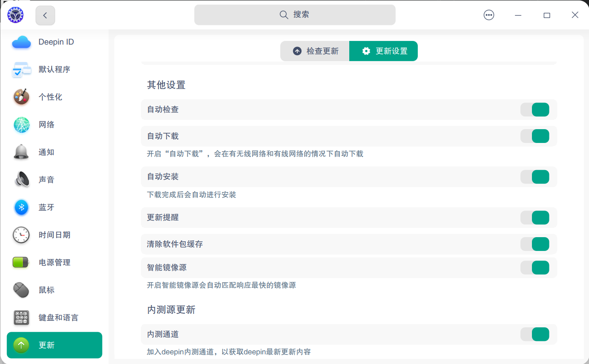589x364 pixels.
Task: Open 键盘和语言 settings
Action: 21,318
